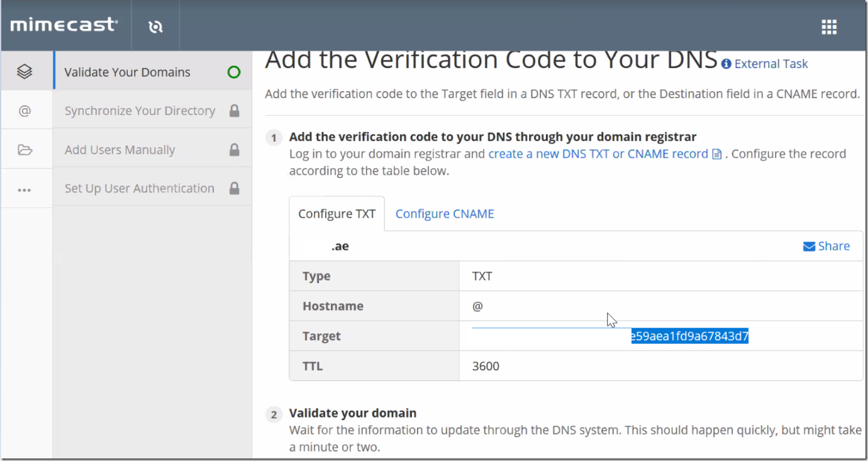
Task: Click the Add the Verification Code page heading
Action: tap(491, 60)
